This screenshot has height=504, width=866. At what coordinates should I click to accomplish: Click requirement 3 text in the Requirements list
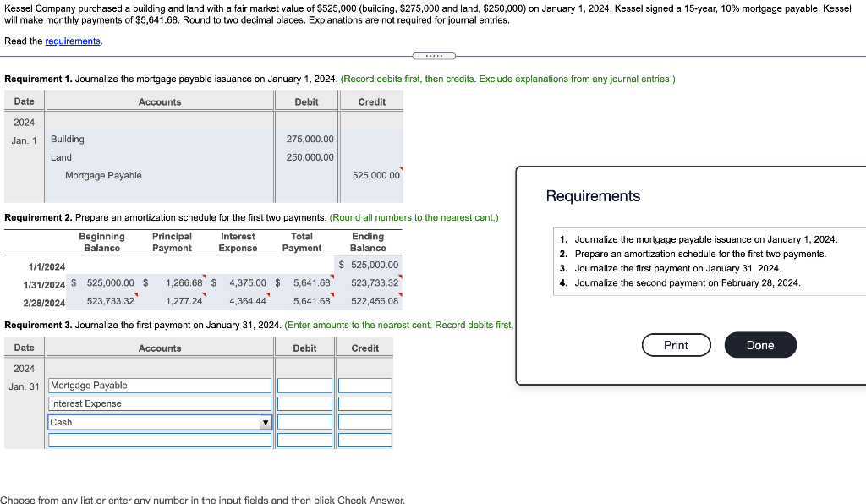coord(677,268)
